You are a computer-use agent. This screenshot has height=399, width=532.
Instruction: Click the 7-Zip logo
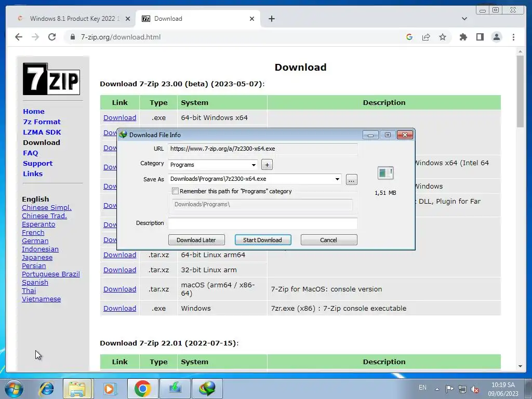(51, 79)
